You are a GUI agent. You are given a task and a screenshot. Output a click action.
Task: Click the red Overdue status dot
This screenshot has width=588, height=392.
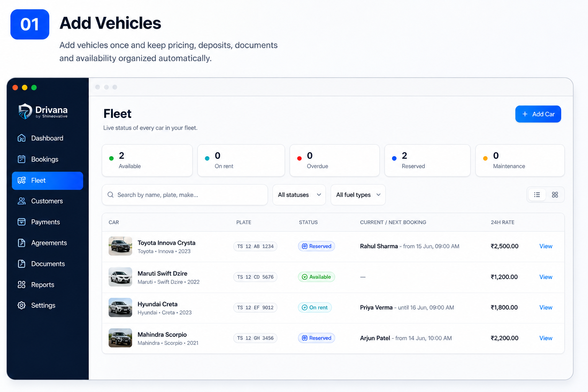point(299,158)
